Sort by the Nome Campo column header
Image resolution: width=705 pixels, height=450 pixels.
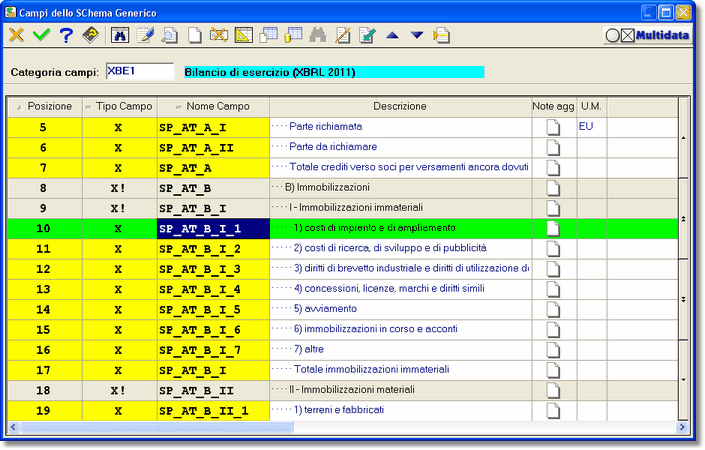214,107
